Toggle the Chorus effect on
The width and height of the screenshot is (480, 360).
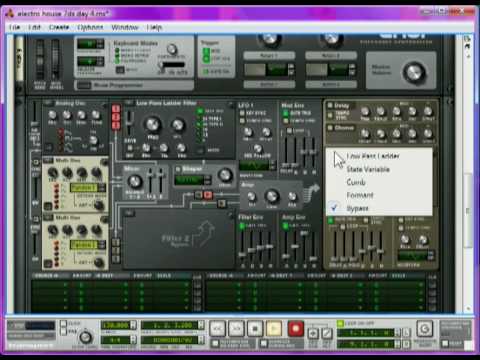330,128
